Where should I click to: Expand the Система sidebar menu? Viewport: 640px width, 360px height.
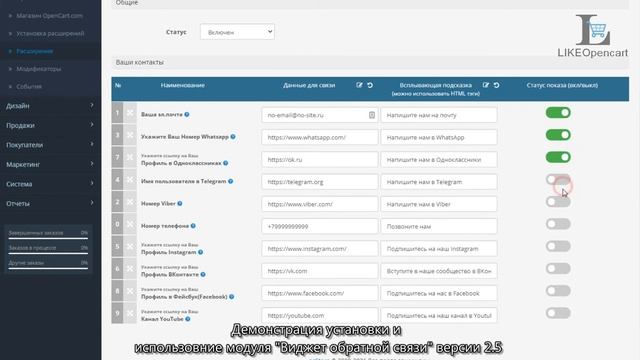(x=51, y=184)
